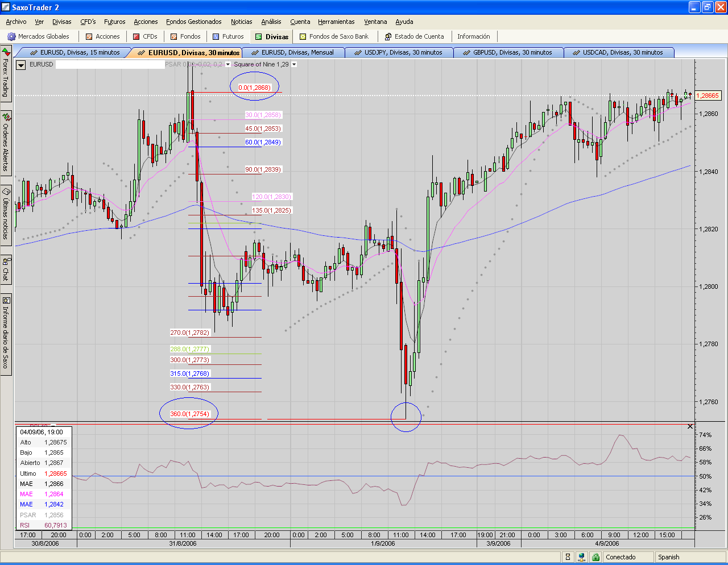Open the Ventana menu
The image size is (728, 565).
375,22
